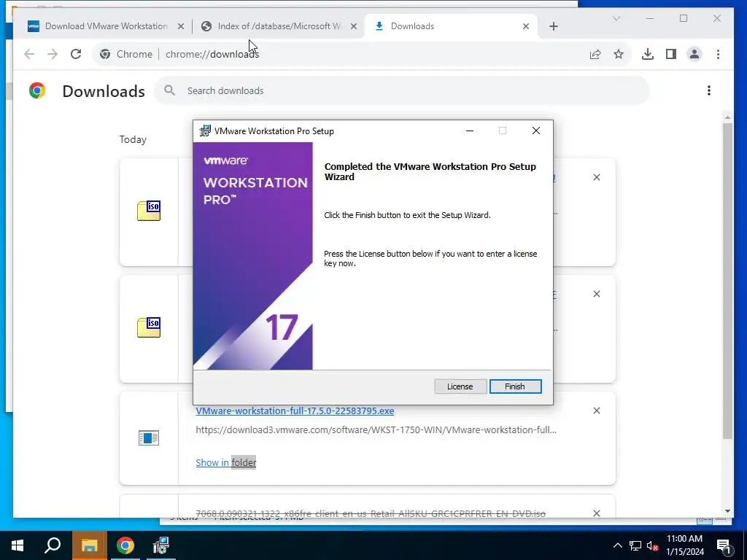This screenshot has width=747, height=560.
Task: Switch to the Download VMware Workstation tab
Action: coord(106,26)
